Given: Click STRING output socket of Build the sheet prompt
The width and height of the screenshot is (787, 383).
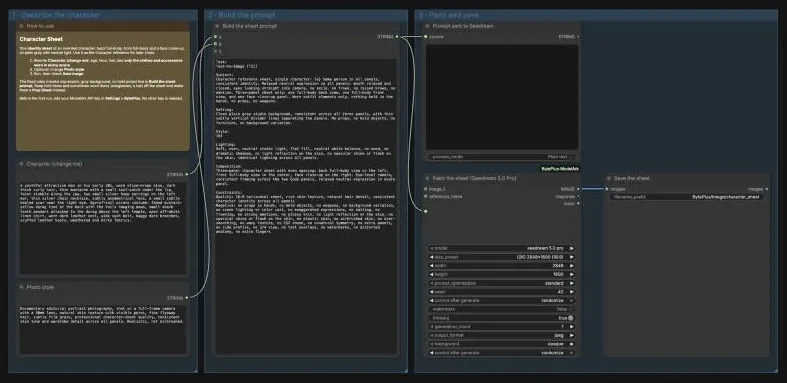Looking at the screenshot, I should pos(397,37).
